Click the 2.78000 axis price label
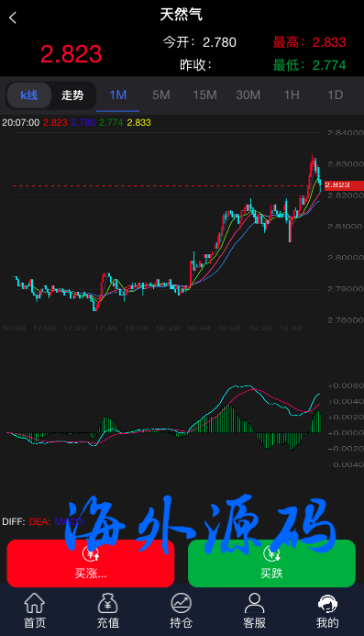This screenshot has height=636, width=364. tap(346, 320)
